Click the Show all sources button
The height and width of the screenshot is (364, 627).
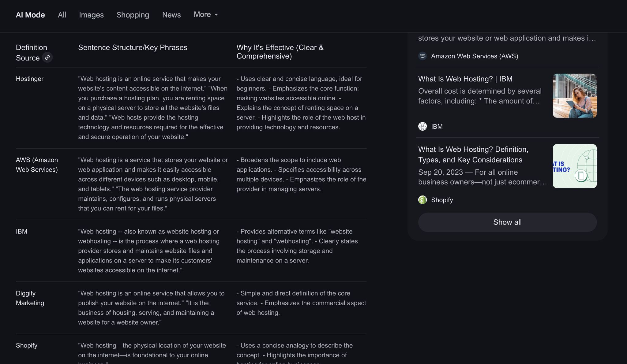[x=507, y=222]
